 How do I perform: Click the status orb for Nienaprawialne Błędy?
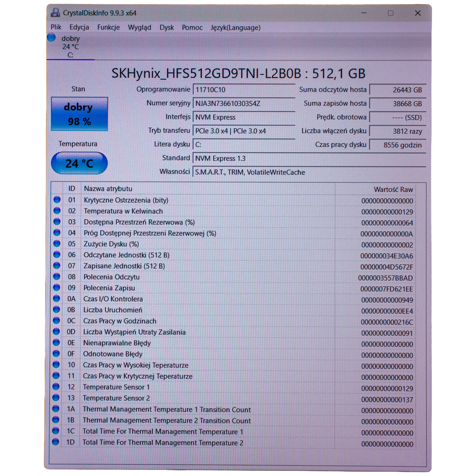[56, 343]
